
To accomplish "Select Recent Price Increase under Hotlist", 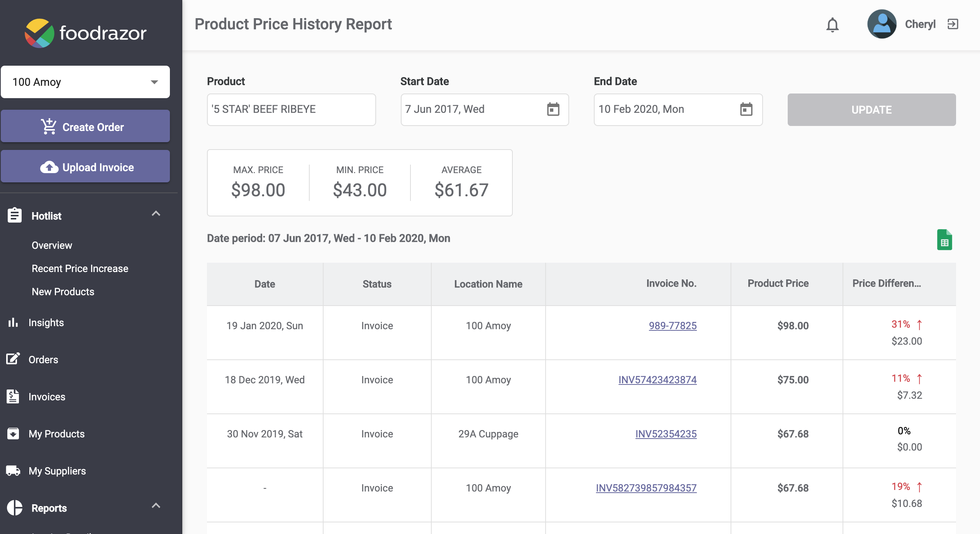I will [80, 269].
